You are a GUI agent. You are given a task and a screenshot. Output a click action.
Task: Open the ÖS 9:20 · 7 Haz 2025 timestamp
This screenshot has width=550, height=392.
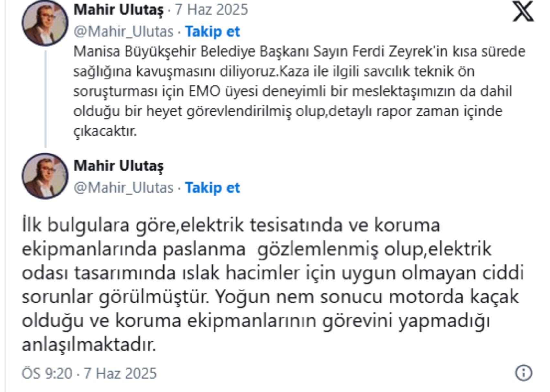89,373
